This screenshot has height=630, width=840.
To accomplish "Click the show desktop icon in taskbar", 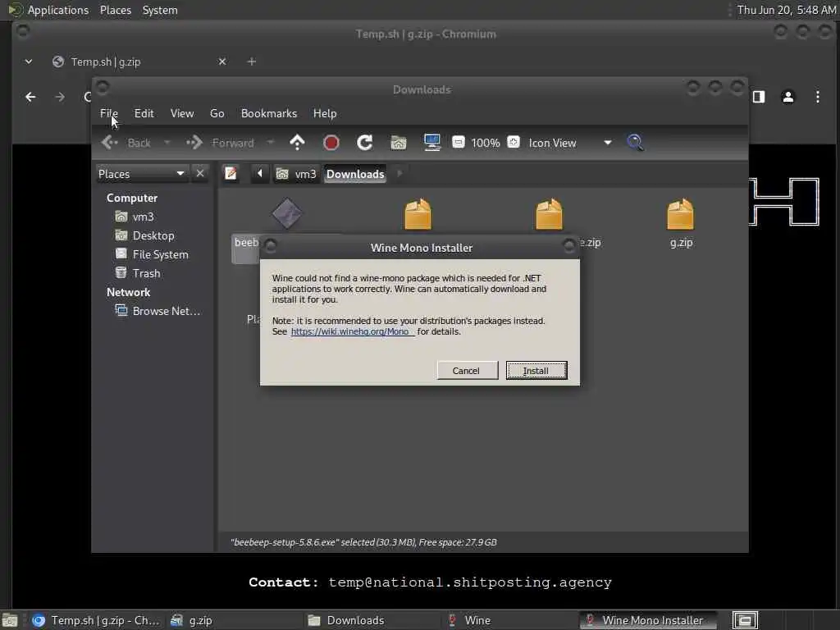I will (x=9, y=621).
